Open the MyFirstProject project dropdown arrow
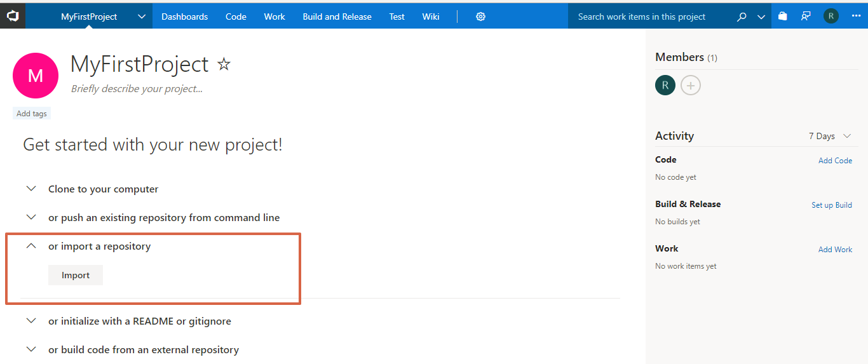Screen dimensions: 868x364 pyautogui.click(x=141, y=17)
